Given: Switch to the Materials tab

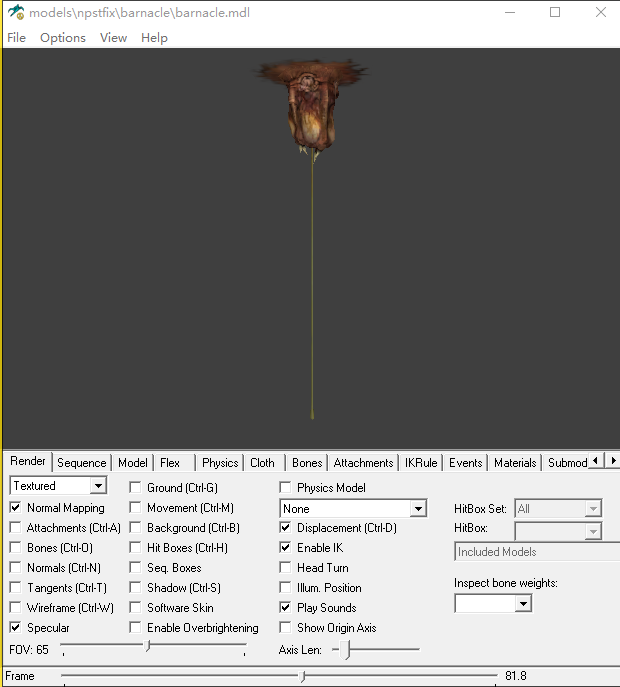Looking at the screenshot, I should (515, 463).
